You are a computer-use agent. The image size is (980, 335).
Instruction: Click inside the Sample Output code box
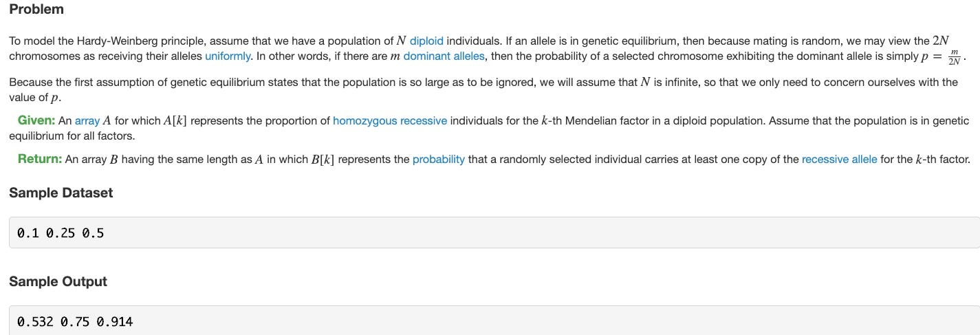[494, 321]
